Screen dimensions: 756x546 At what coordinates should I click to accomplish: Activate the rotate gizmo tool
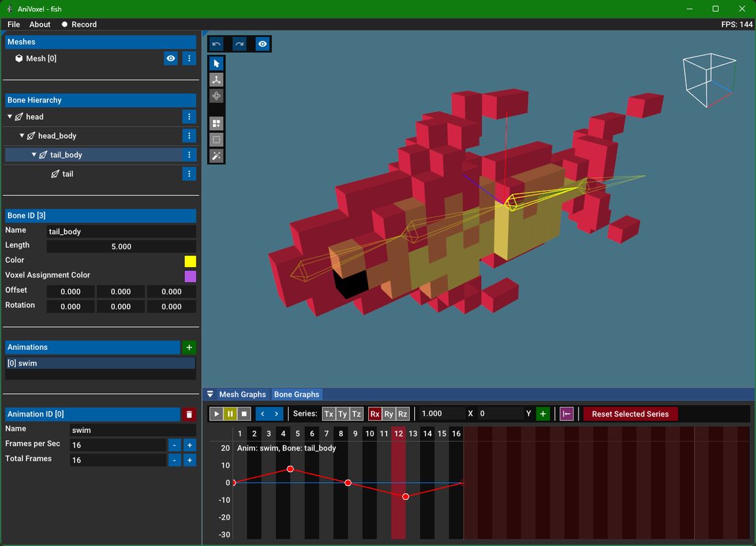click(216, 95)
